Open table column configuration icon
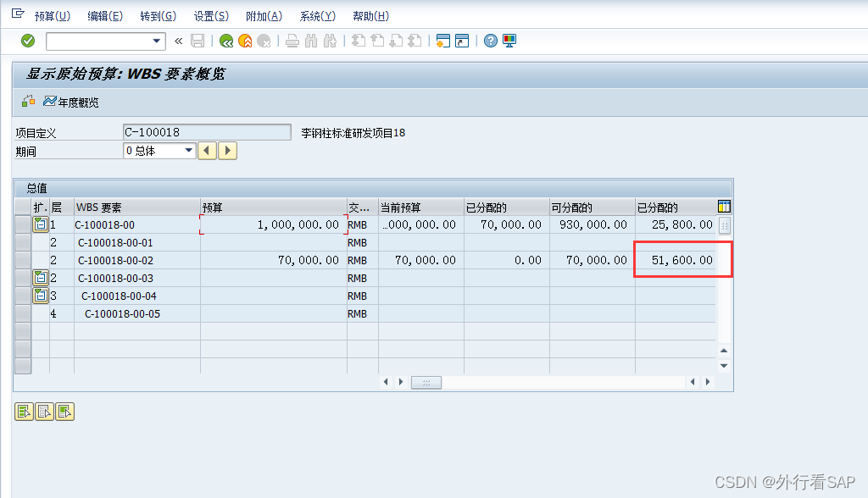This screenshot has height=498, width=868. [x=724, y=207]
